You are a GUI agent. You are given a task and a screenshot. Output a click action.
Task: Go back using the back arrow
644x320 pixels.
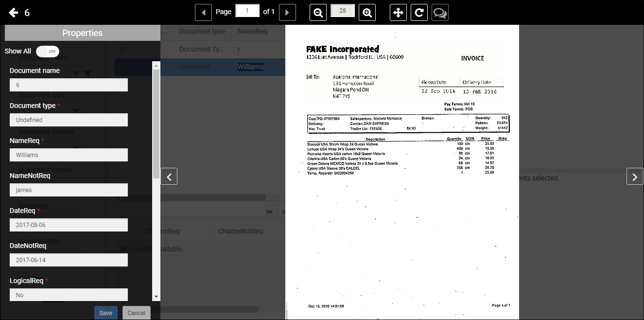[14, 13]
